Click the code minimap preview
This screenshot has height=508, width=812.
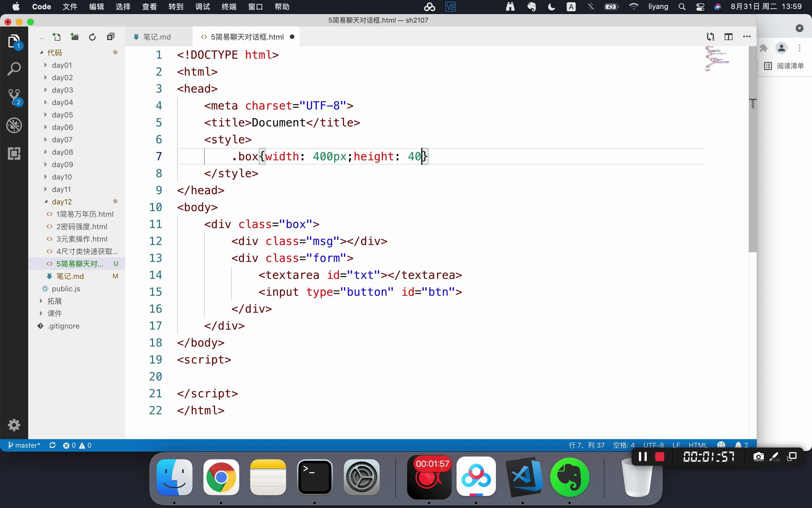717,59
